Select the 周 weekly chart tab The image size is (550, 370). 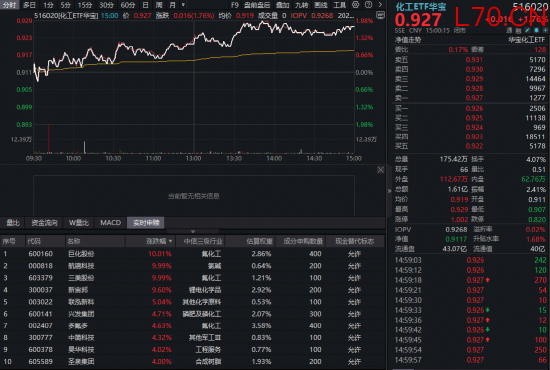(159, 5)
